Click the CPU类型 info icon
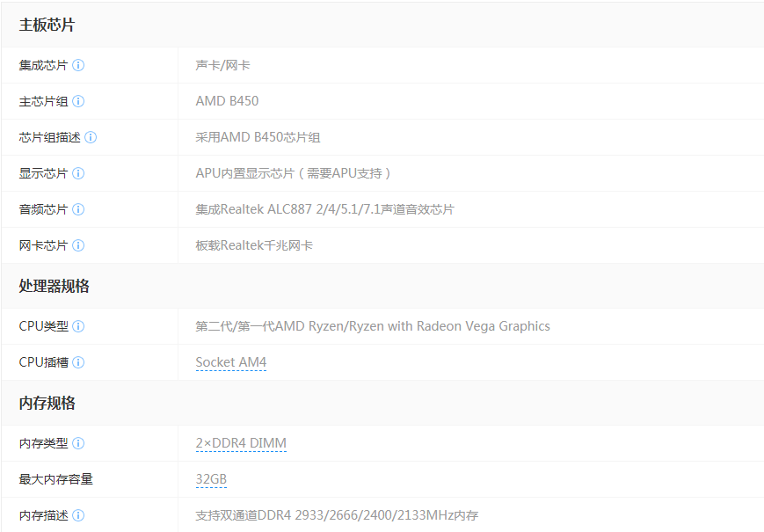Viewport: 764px width, 532px height. click(x=78, y=326)
